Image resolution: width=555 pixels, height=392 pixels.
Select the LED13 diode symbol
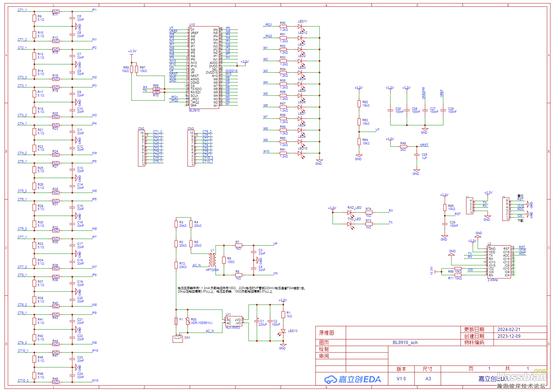pos(283,331)
